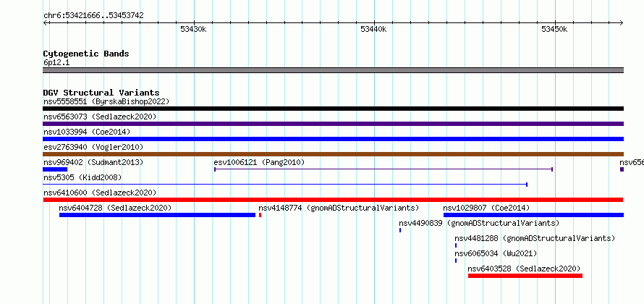Click the 6p12.1 gray cytogenetic band
644x304 pixels.
(333, 70)
